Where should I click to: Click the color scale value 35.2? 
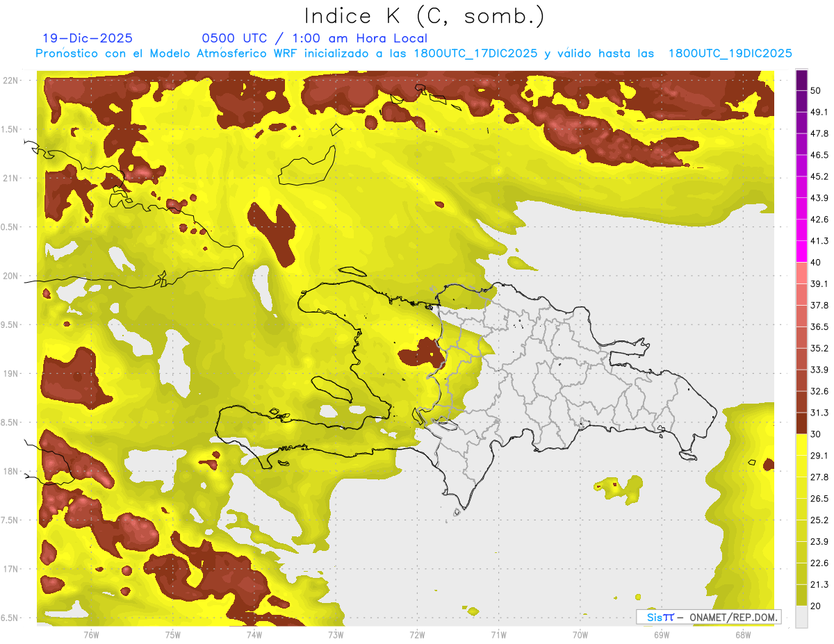[819, 348]
